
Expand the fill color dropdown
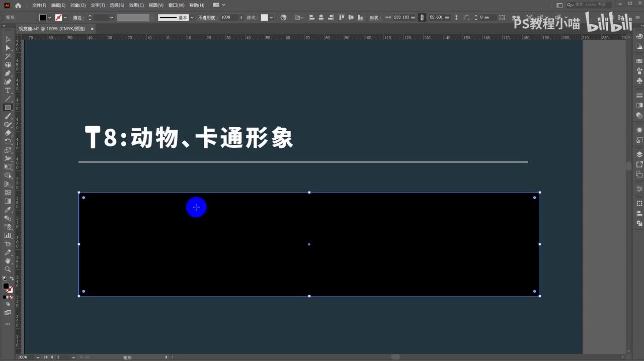click(49, 18)
